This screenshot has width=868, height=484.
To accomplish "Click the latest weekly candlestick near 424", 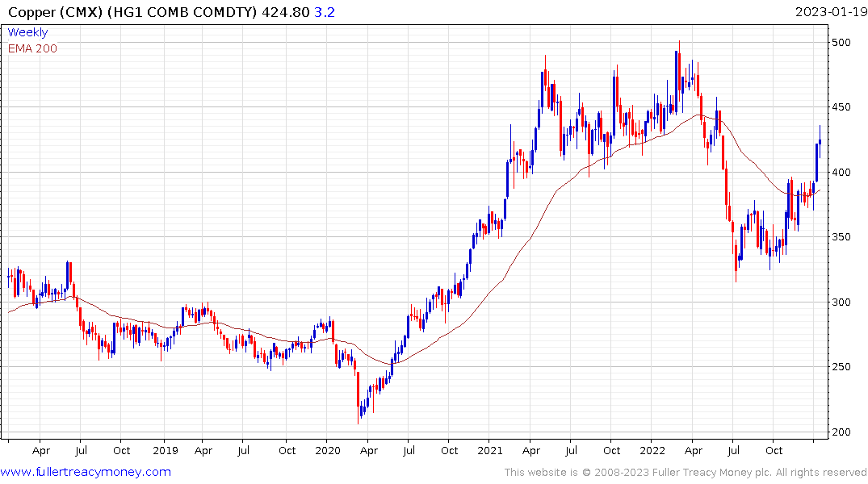I will (820, 142).
